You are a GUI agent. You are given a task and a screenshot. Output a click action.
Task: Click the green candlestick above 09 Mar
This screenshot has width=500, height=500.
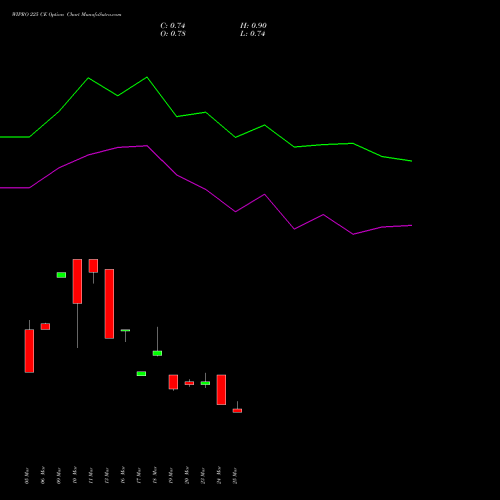tap(61, 275)
